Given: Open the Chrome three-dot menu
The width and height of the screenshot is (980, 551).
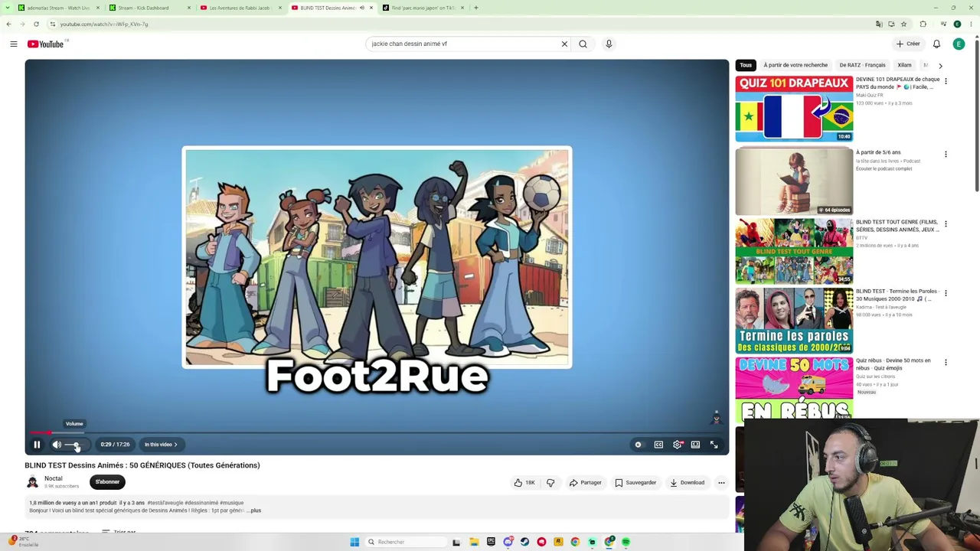Looking at the screenshot, I should pos(972,24).
